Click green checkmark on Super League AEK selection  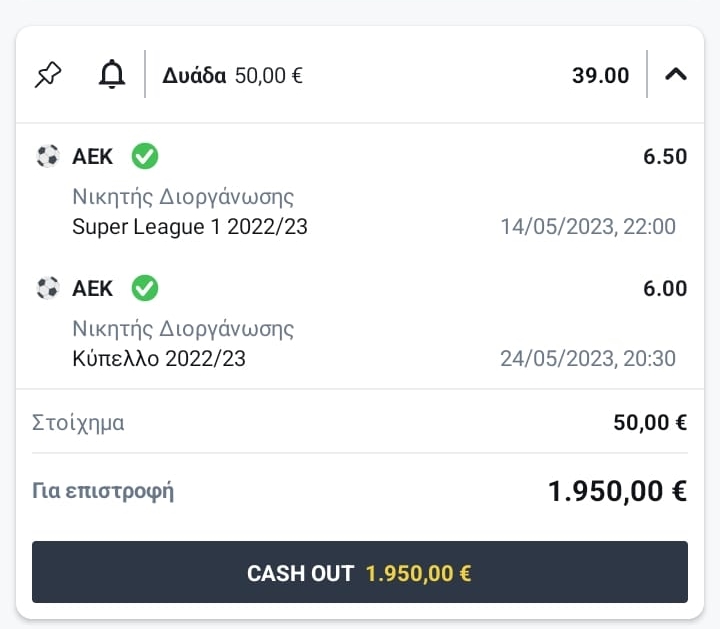point(145,156)
